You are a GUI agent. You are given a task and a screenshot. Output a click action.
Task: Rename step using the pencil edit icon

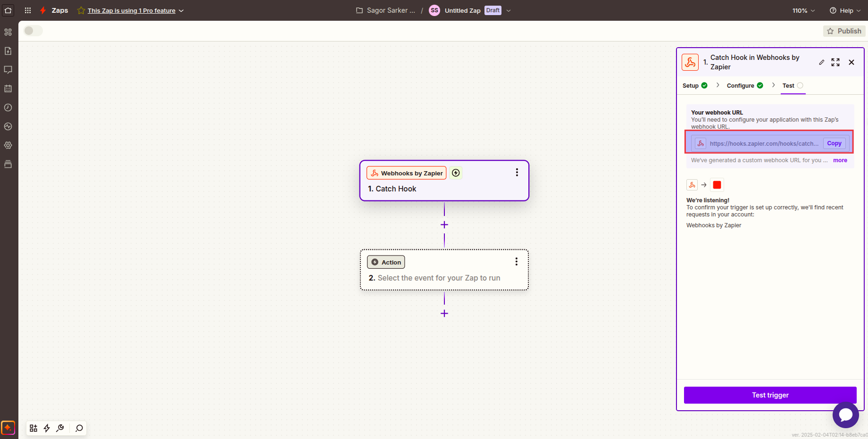point(822,62)
